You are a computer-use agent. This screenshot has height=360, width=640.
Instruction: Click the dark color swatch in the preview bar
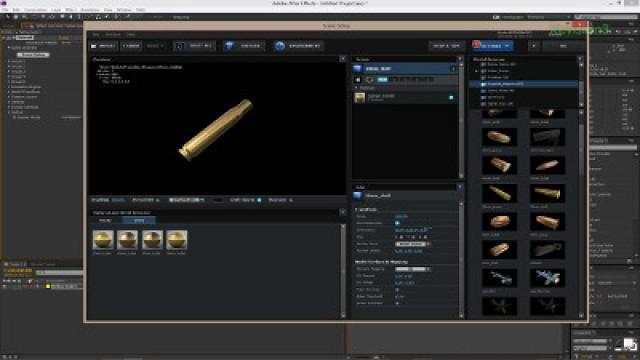(218, 200)
